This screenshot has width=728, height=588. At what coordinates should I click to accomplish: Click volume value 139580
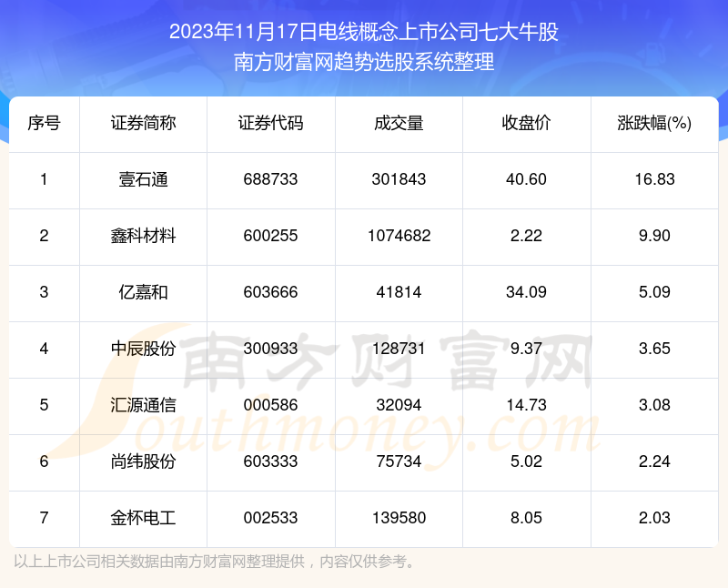(x=399, y=518)
